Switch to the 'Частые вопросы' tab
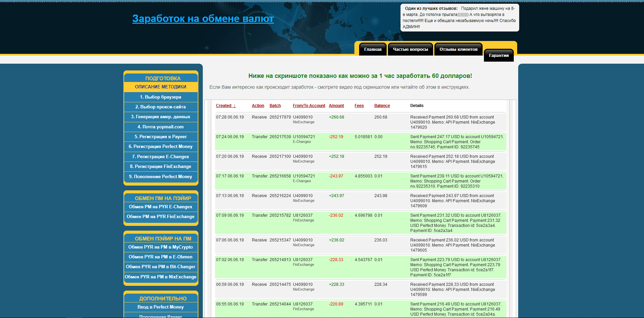Viewport: 644px width, 318px height. [x=410, y=49]
